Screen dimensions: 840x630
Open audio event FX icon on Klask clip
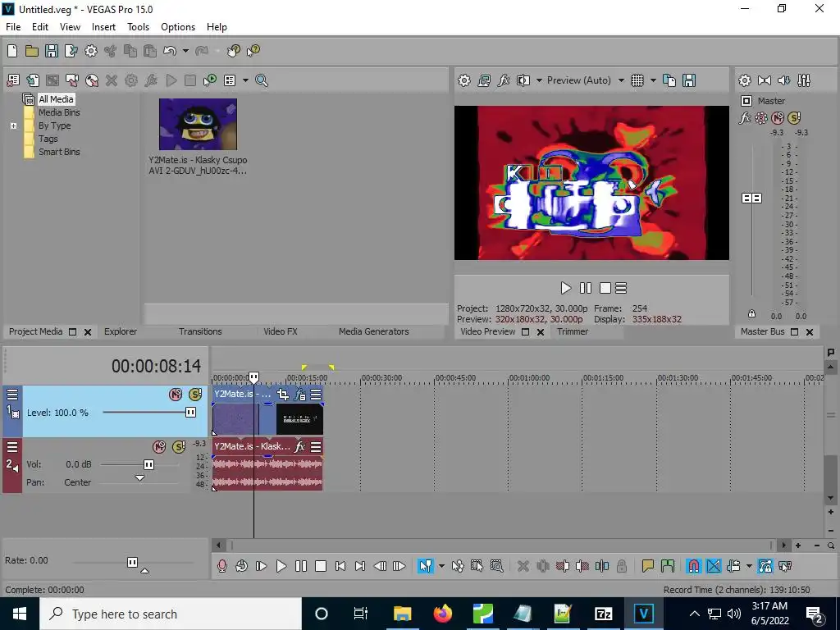click(300, 446)
